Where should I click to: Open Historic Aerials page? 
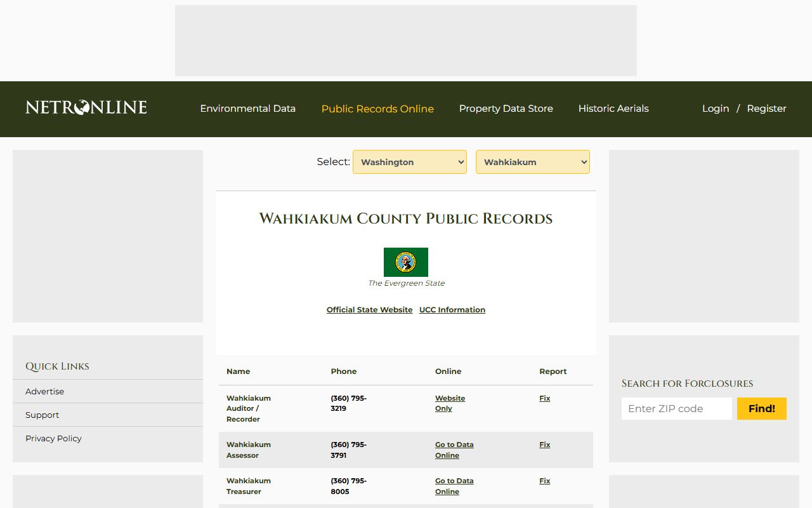(613, 109)
